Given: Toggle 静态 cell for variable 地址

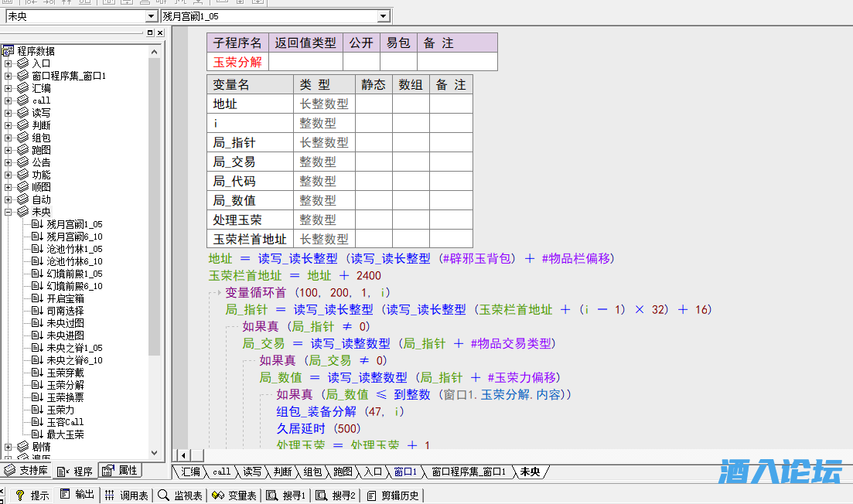Looking at the screenshot, I should [x=374, y=104].
